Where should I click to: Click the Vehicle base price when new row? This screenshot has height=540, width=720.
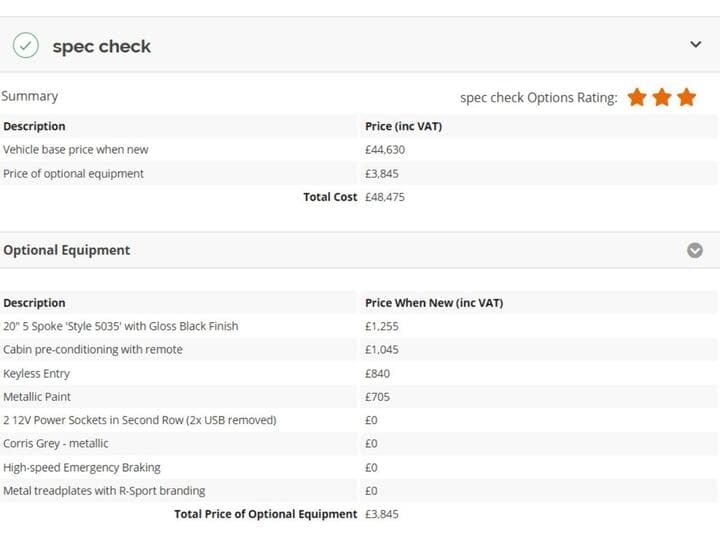(x=358, y=150)
